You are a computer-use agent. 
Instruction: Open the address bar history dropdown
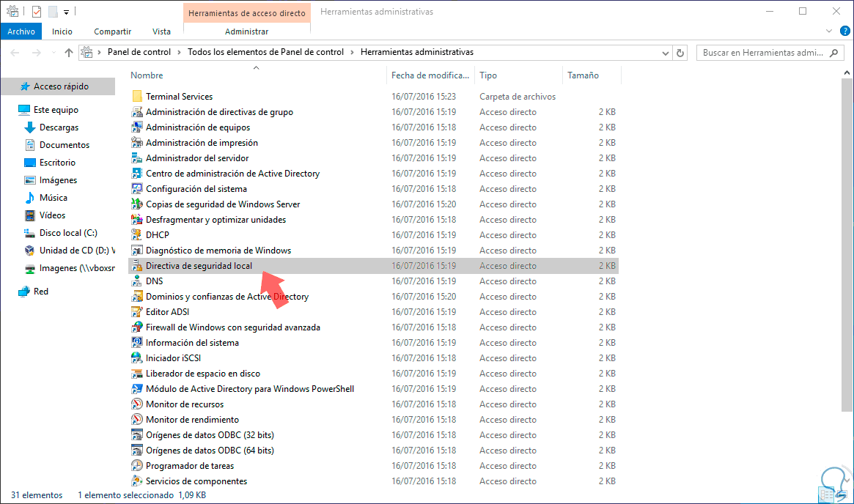[x=665, y=53]
